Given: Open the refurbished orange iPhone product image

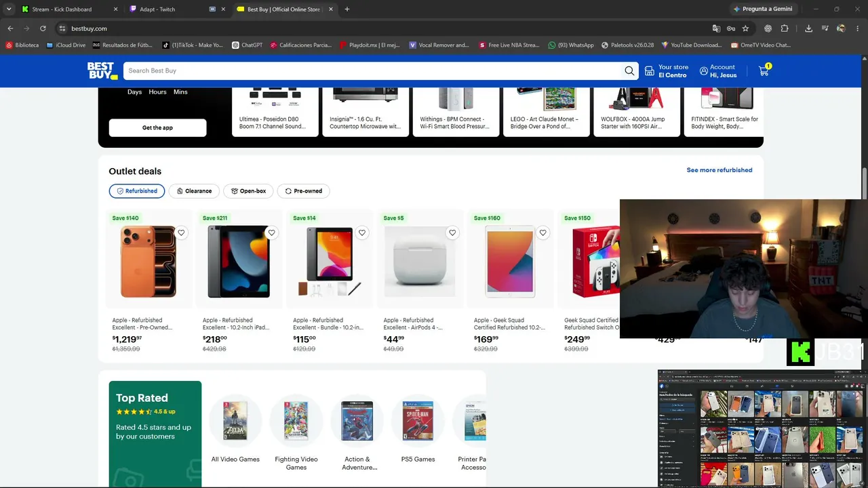Looking at the screenshot, I should tap(149, 262).
